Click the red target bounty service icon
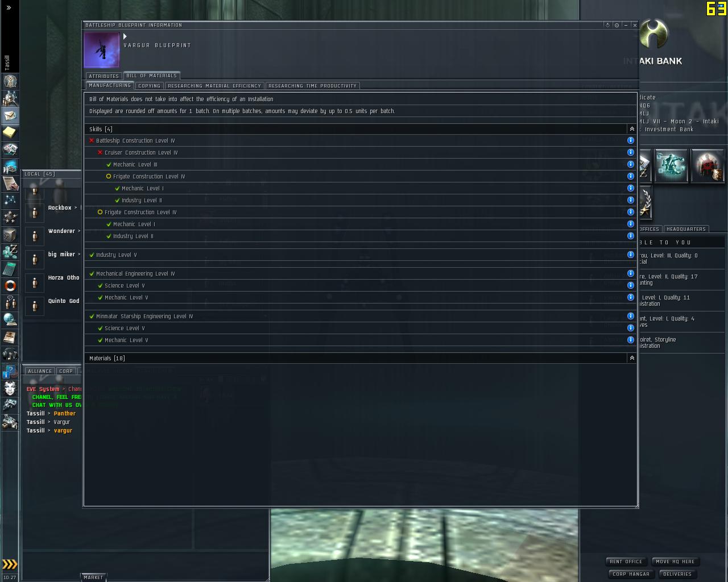 708,165
